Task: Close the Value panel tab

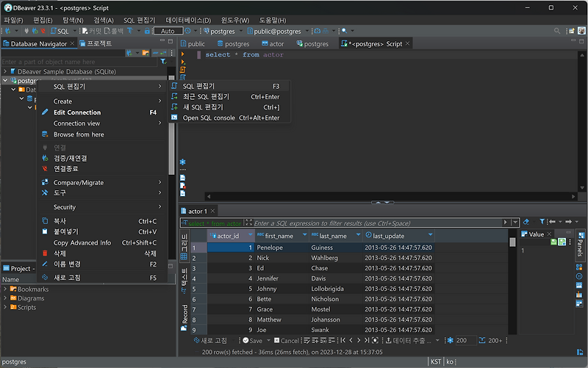Action: [549, 234]
